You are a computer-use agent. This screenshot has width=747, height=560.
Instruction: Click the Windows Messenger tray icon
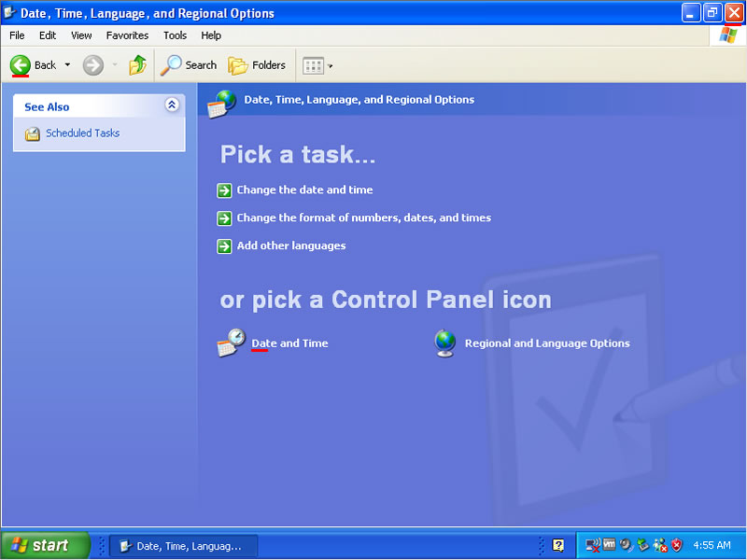point(659,545)
